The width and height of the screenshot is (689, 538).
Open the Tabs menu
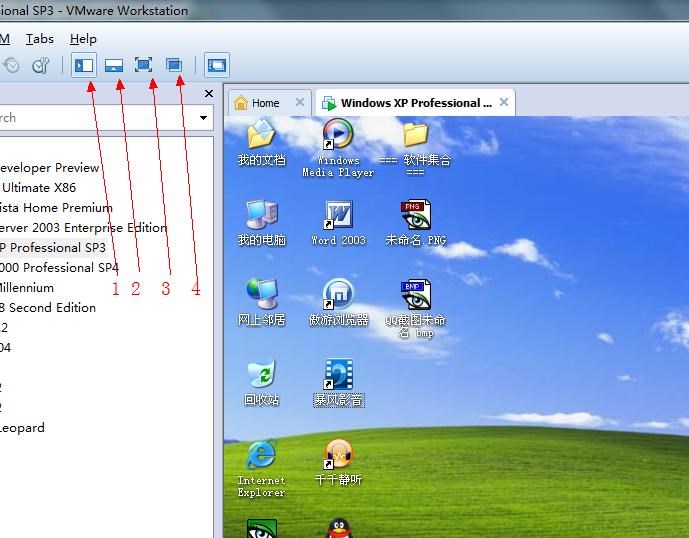(40, 39)
